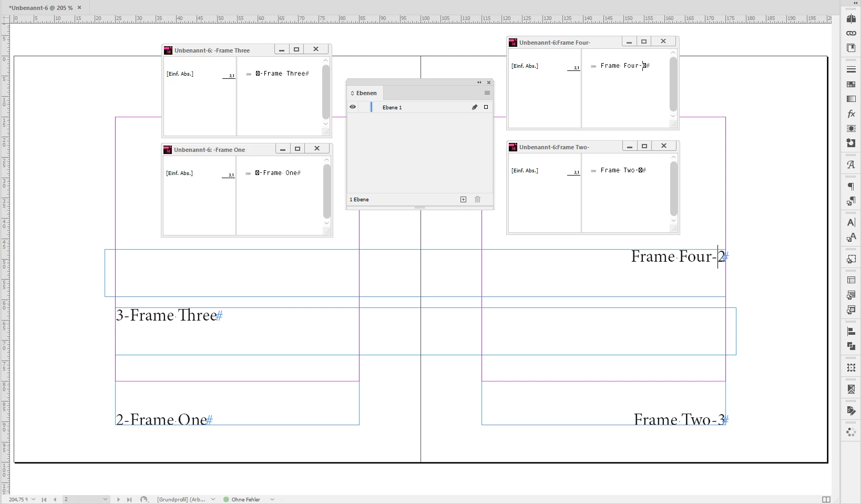Open the Grundprofil preflight profile dropdown

(213, 499)
